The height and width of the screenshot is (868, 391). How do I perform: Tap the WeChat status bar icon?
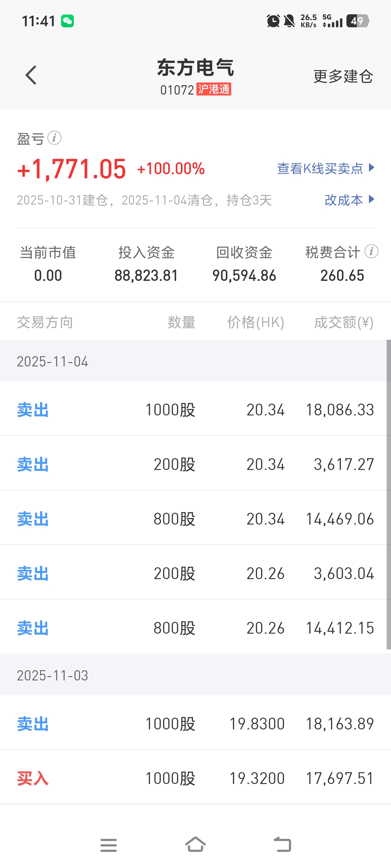coord(67,21)
